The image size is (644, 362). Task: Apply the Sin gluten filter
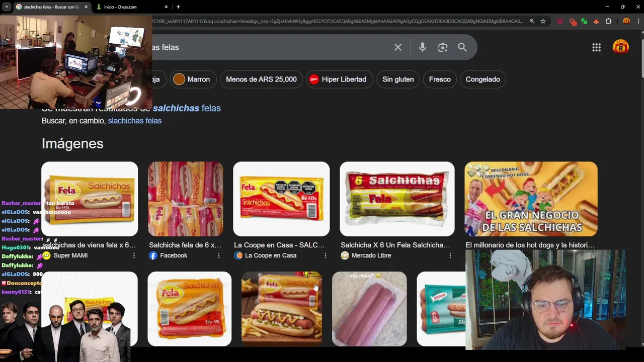(398, 79)
